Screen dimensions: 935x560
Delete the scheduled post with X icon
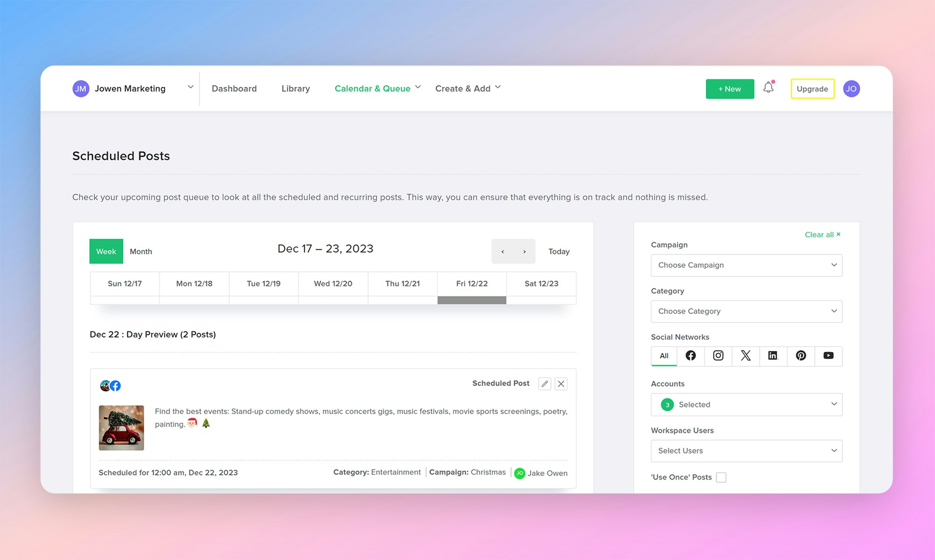pos(561,384)
